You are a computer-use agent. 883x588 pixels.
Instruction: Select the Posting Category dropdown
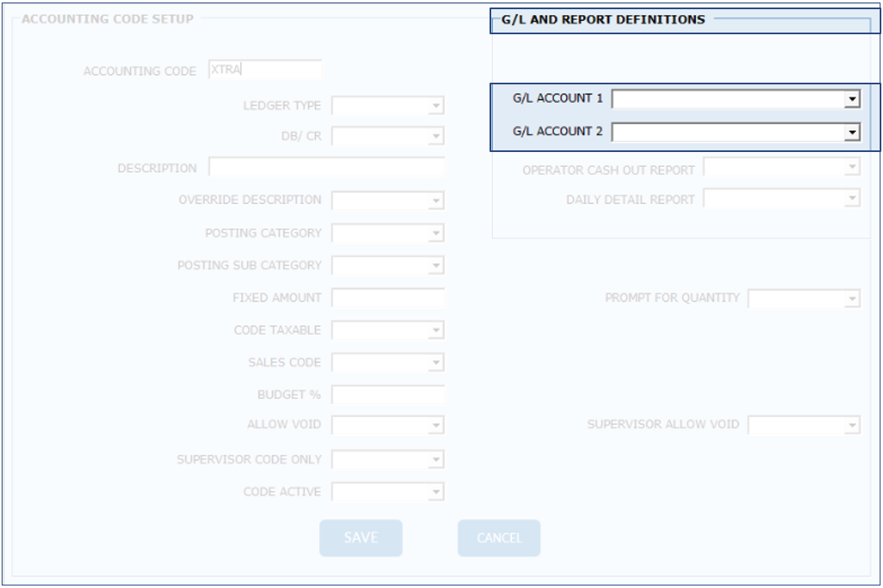435,234
